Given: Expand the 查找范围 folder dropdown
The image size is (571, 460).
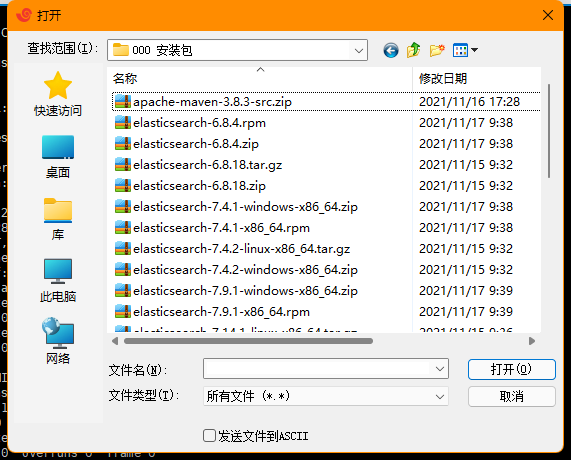Looking at the screenshot, I should point(358,50).
